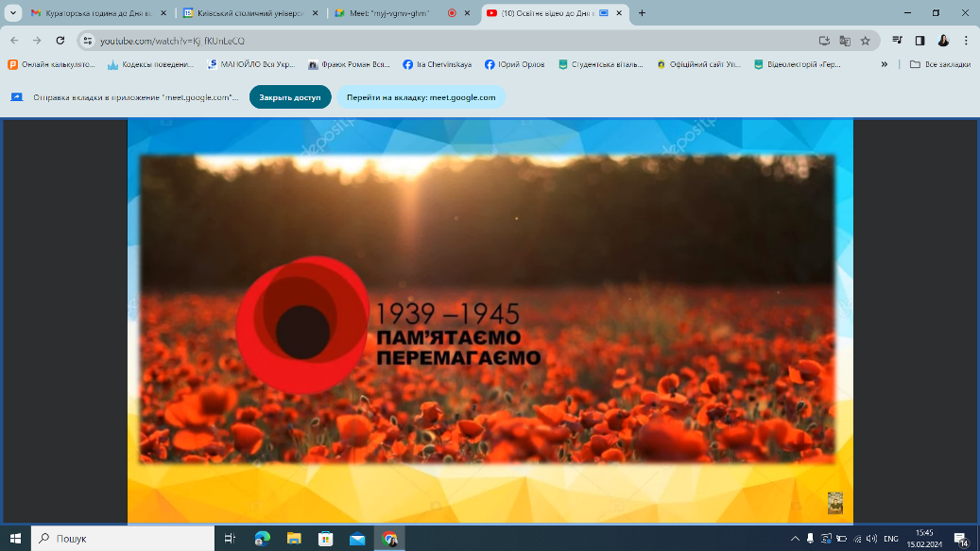Viewport: 980px width, 551px height.
Task: Open the Студентська віталь bookmark
Action: (601, 64)
